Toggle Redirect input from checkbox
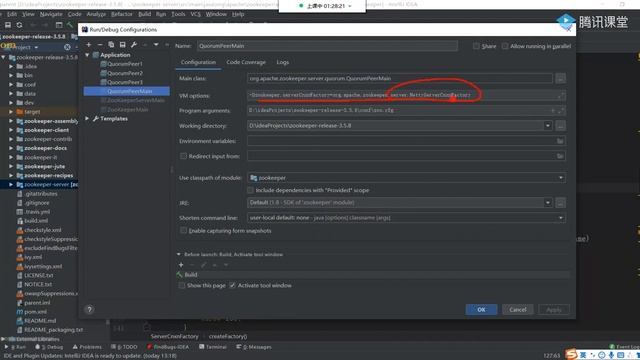Screen dimensions: 640x360 (x=183, y=156)
